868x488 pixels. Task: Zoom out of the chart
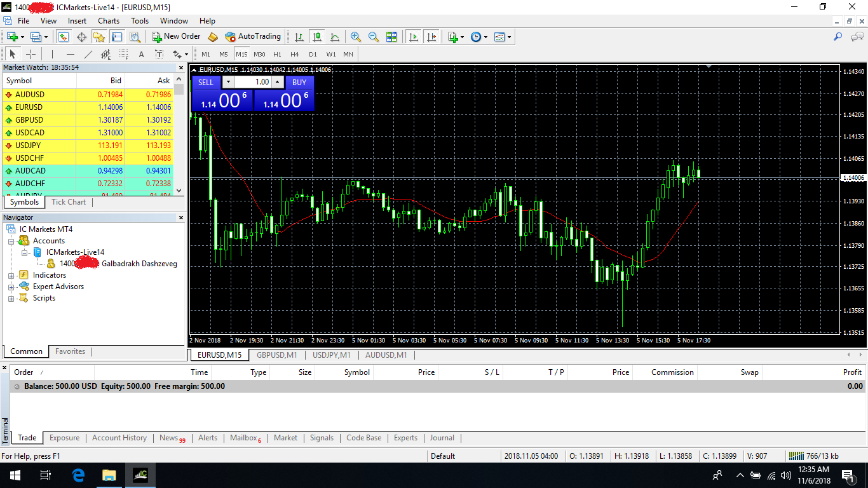click(x=374, y=37)
